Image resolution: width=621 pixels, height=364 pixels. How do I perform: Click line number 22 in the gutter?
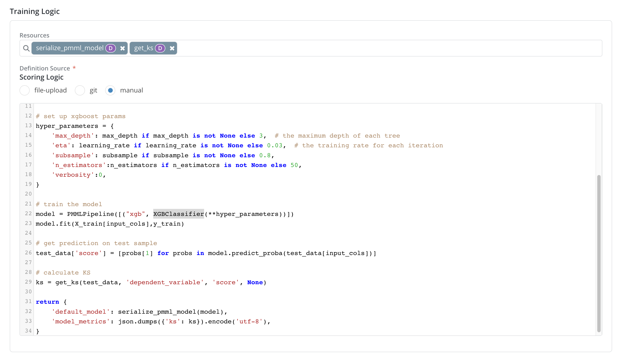pyautogui.click(x=28, y=214)
